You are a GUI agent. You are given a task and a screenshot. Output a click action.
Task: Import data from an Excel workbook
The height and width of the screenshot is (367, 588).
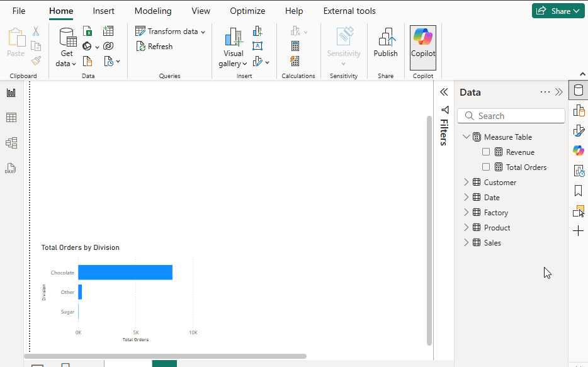88,31
